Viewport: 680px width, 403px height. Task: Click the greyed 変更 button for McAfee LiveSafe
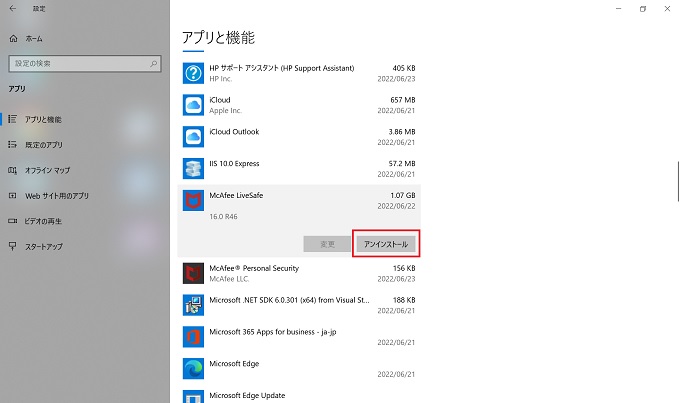(x=327, y=244)
